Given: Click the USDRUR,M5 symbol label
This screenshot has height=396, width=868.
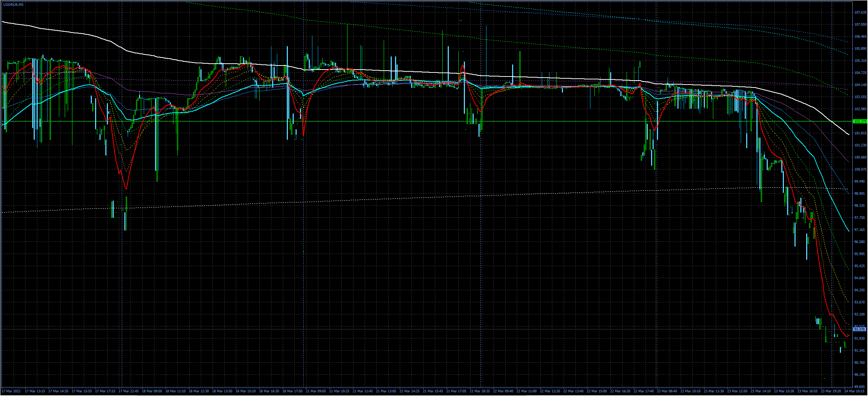Looking at the screenshot, I should 14,4.
